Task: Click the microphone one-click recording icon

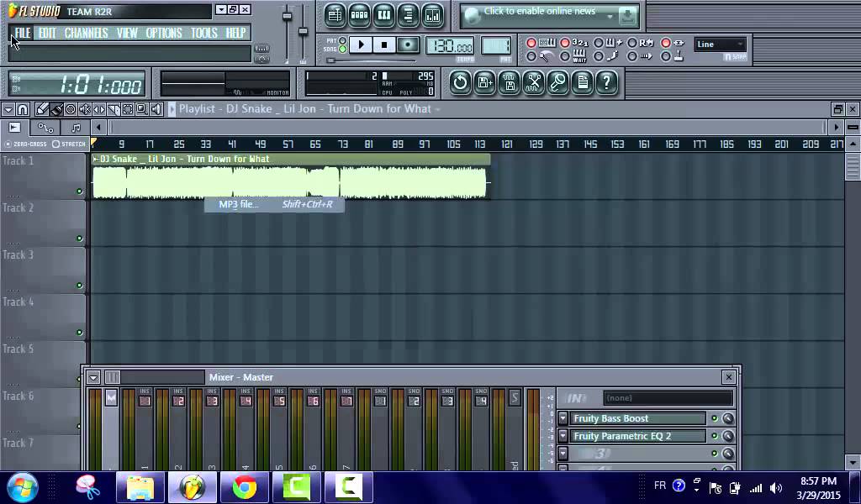Action: point(558,83)
